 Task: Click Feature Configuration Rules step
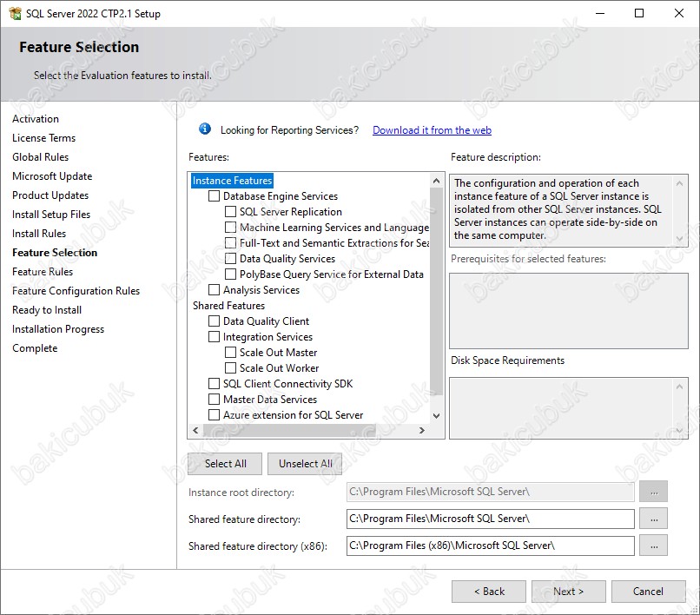76,291
